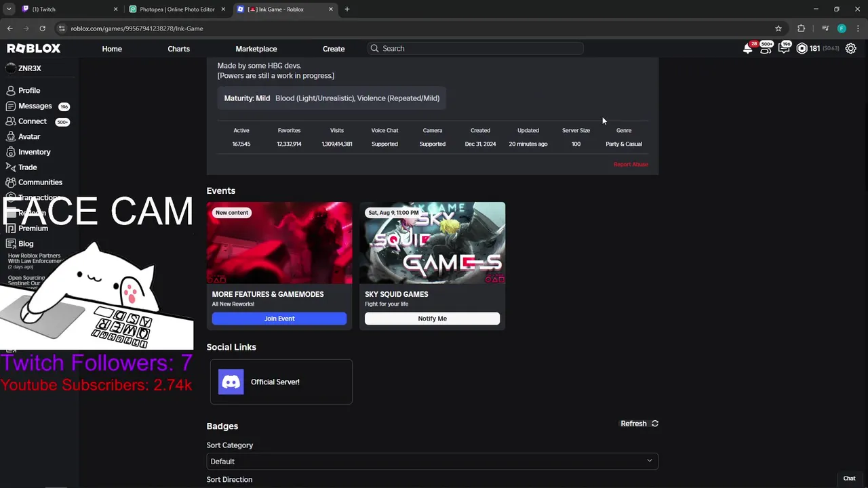The height and width of the screenshot is (488, 868).
Task: Open Chrome media controls icon
Action: [x=825, y=28]
